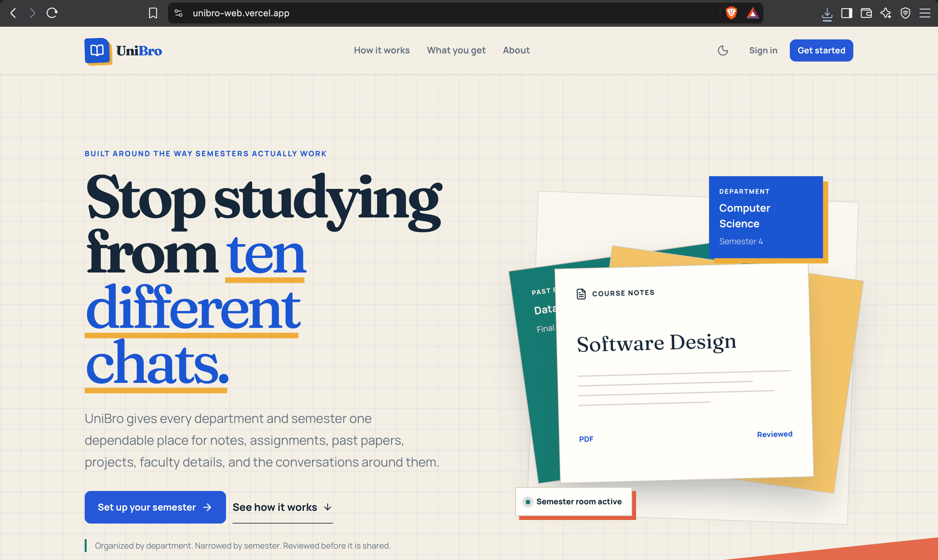Click Get started button
The width and height of the screenshot is (938, 560).
[x=821, y=50]
